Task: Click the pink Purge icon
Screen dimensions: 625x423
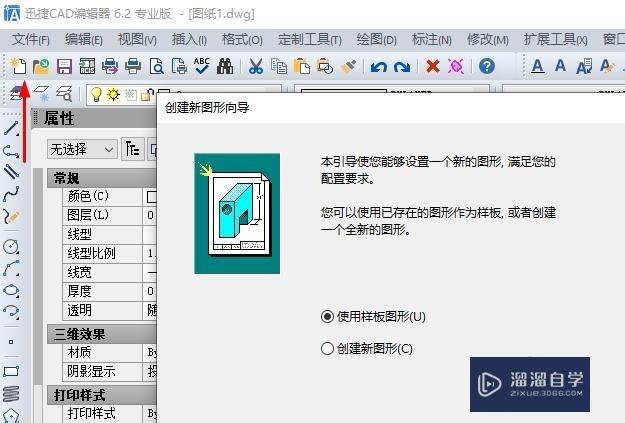Action: (456, 66)
